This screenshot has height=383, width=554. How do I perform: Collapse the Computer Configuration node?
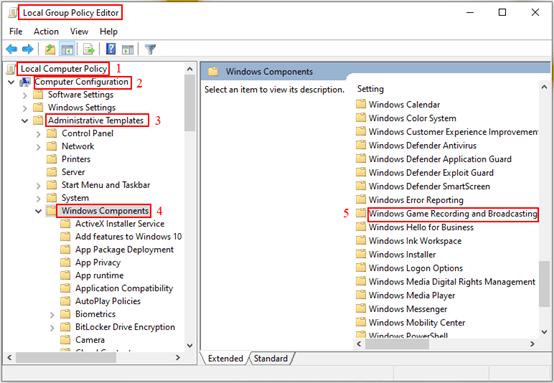[x=11, y=82]
